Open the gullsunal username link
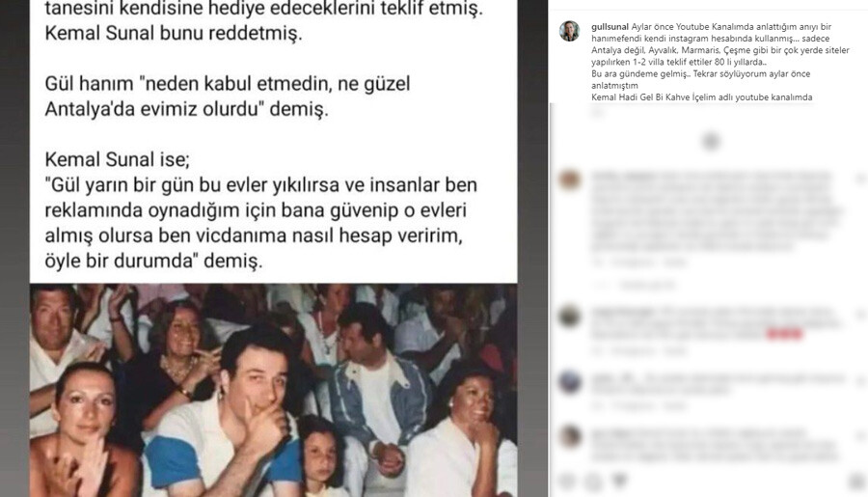Image resolution: width=868 pixels, height=497 pixels. tap(610, 27)
